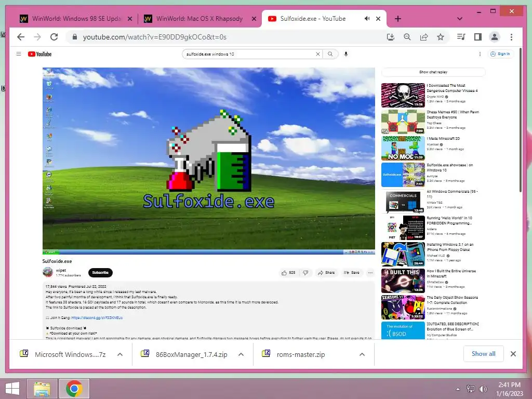Open YouTube hamburger guide menu
The width and height of the screenshot is (532, 399).
point(19,54)
